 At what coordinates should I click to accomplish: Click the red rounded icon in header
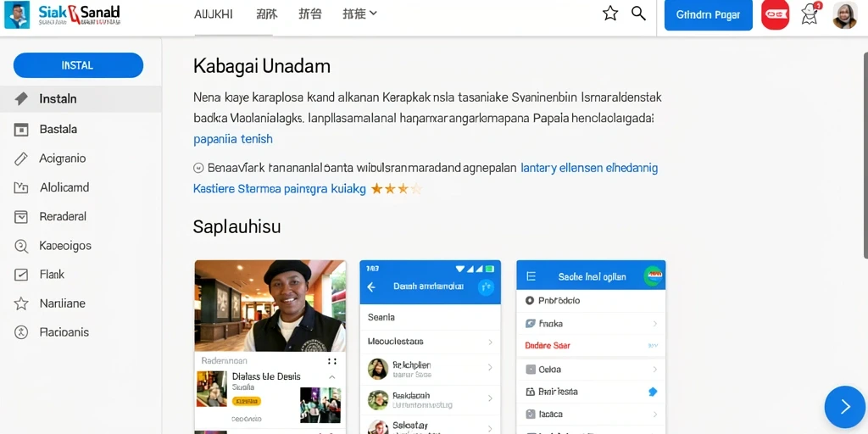(775, 15)
